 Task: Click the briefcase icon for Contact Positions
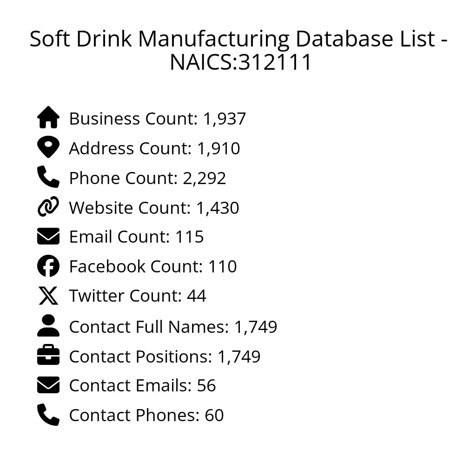48,356
